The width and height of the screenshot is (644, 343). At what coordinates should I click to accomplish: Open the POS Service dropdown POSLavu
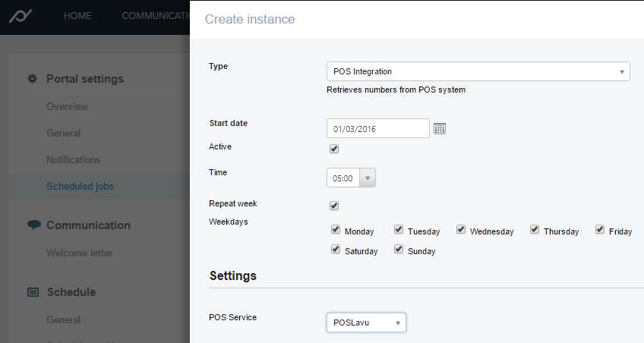coord(366,323)
